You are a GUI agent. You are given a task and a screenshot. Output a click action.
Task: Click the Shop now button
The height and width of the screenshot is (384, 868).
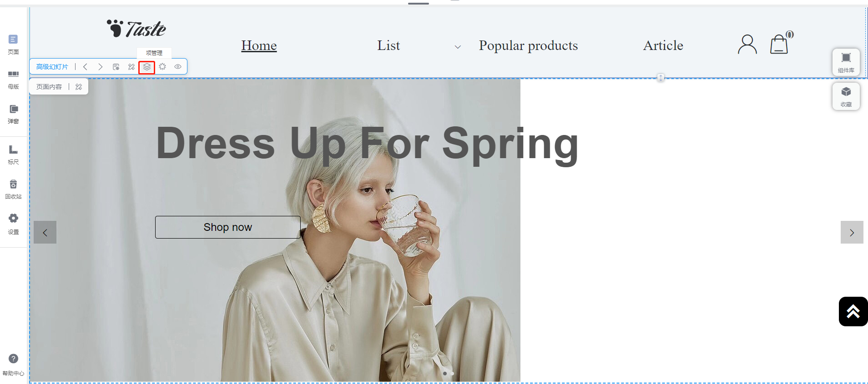click(x=227, y=227)
